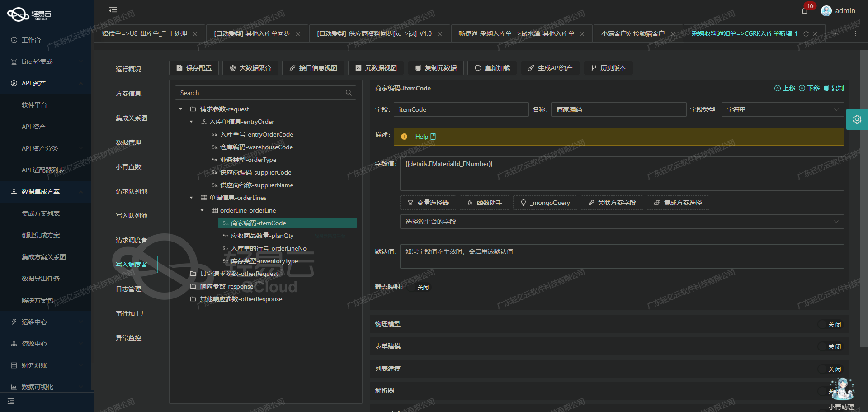Collapse the 入库单信息-entryOrder node

(x=191, y=122)
